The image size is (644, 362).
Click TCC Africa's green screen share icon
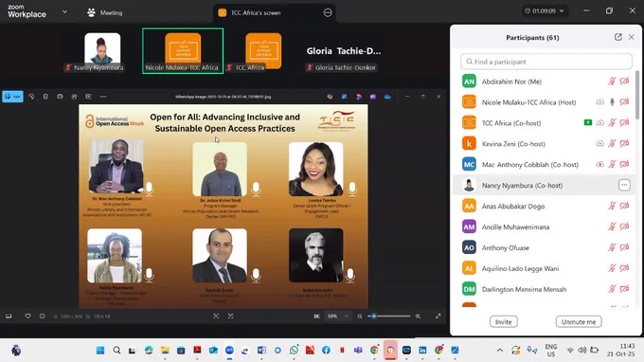[x=588, y=122]
